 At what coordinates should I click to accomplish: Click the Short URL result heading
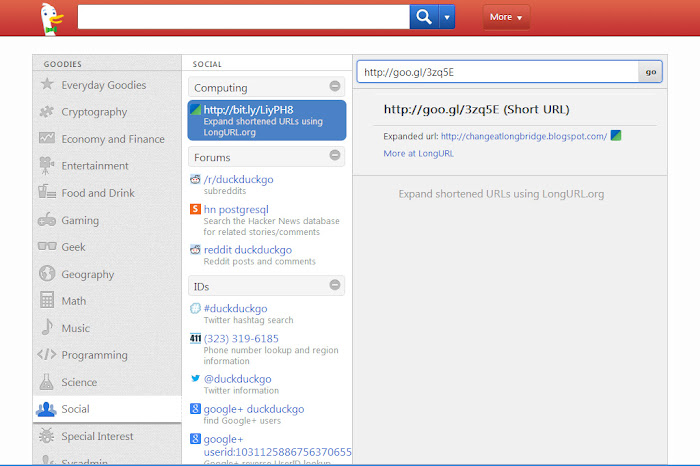point(476,109)
